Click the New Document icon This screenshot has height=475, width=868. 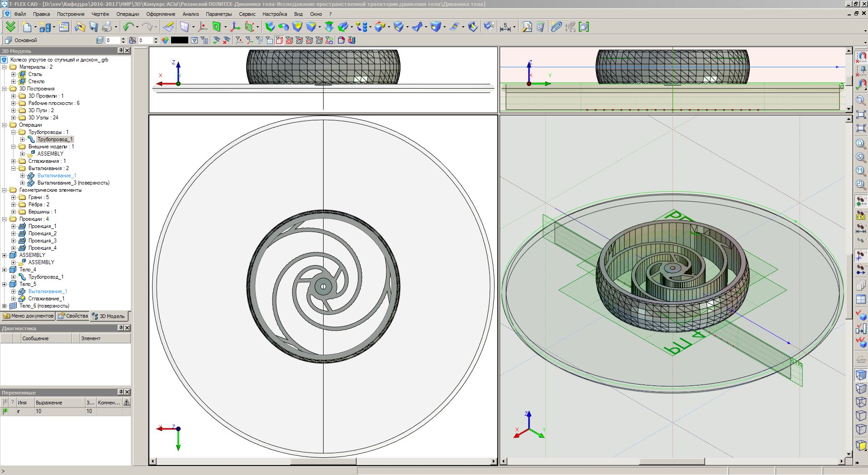[27, 27]
